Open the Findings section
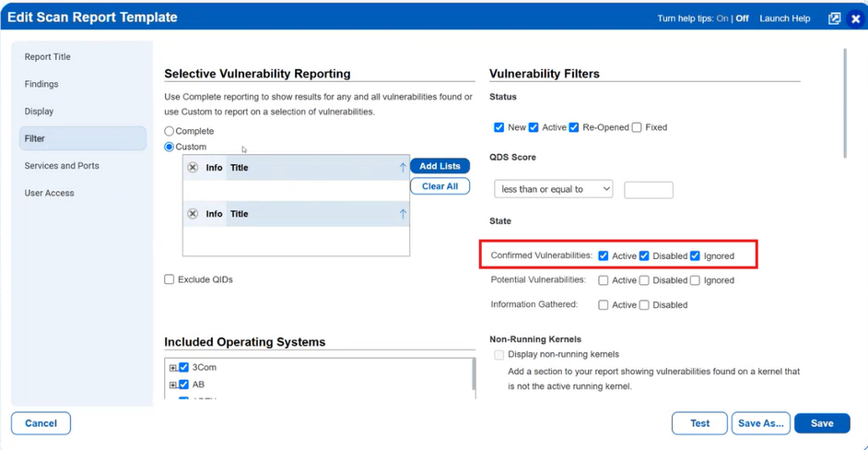868x450 pixels. coord(83,84)
